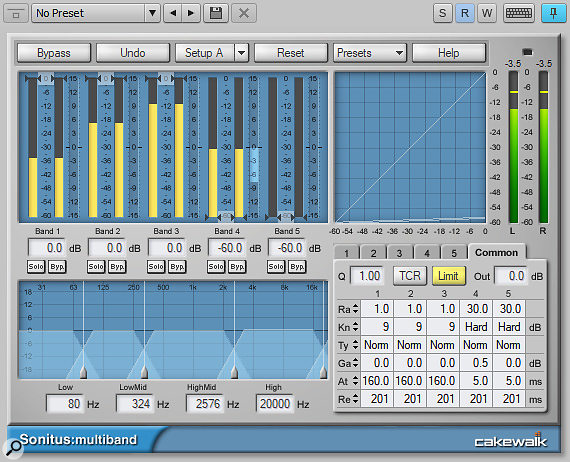Screen dimensions: 570x462
Task: Click the save preset floppy disk icon
Action: (x=216, y=13)
